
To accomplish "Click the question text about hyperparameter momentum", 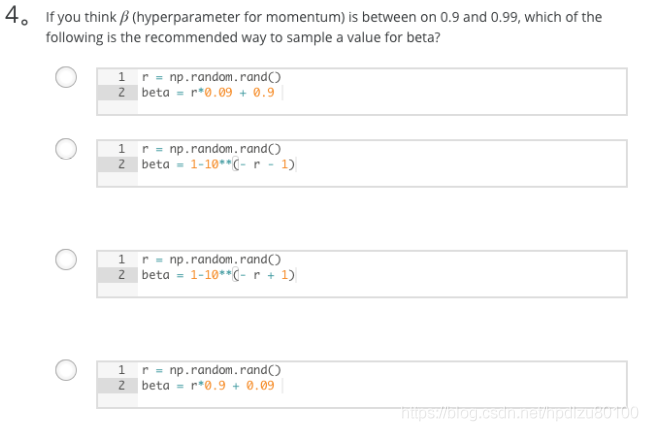I will pos(324,27).
